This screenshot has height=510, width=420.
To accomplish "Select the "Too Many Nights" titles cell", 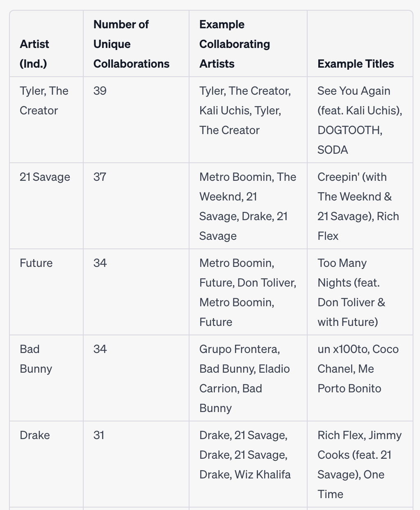I will [x=351, y=292].
